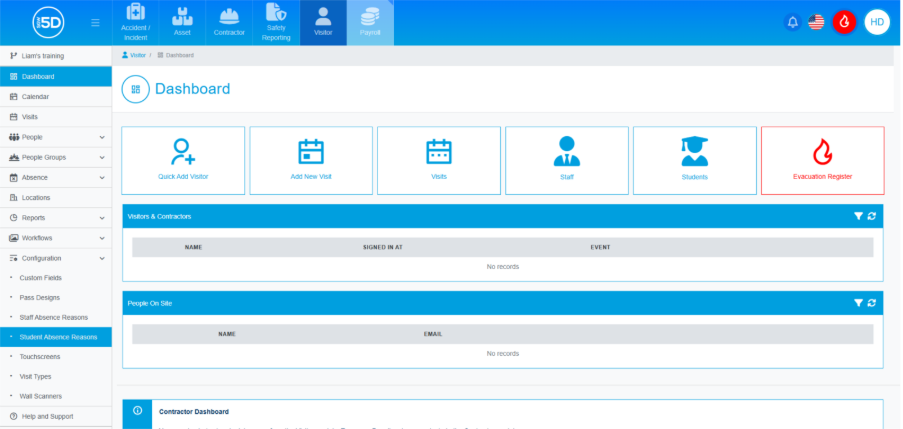
Task: Refresh the Visitors & Contractors panel
Action: 872,216
